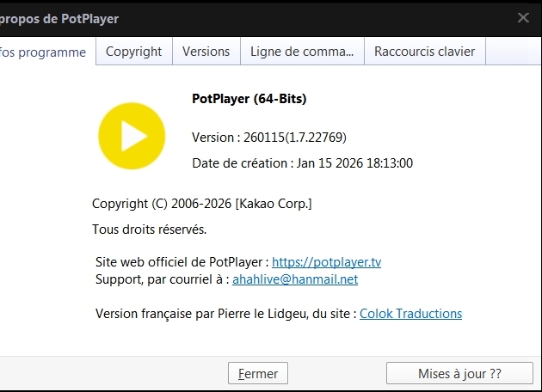Visit the Colok Traductions site link
The width and height of the screenshot is (542, 392).
coord(410,314)
